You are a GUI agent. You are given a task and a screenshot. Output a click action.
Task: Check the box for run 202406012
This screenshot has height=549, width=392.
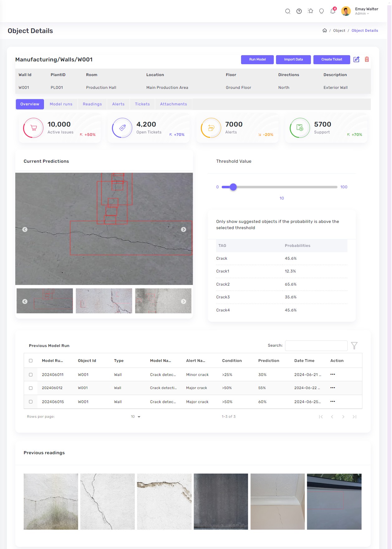point(31,388)
